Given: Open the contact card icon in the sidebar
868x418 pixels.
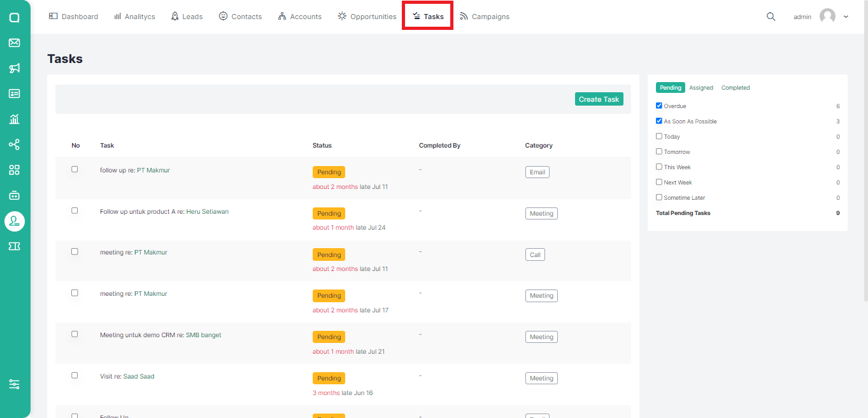Looking at the screenshot, I should (x=14, y=94).
